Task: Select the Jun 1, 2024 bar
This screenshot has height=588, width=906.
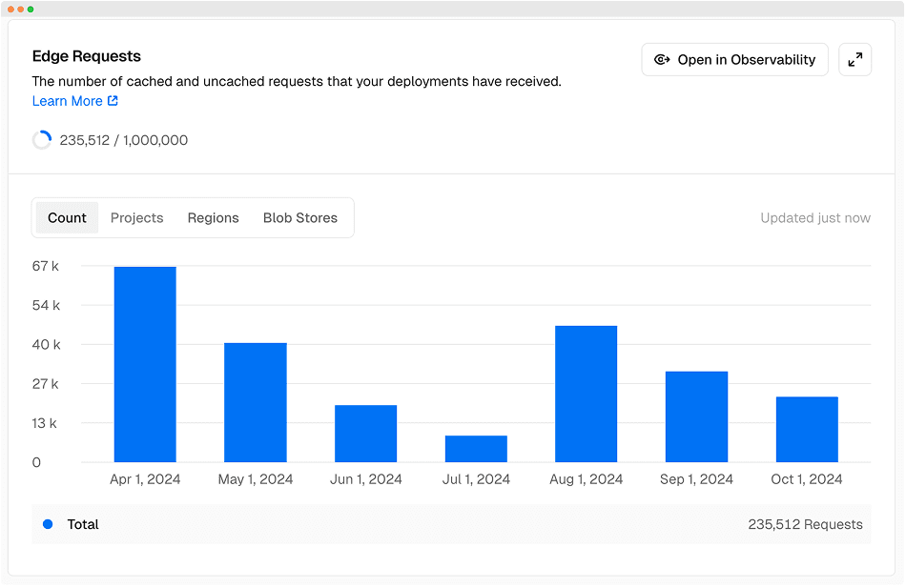Action: tap(365, 434)
